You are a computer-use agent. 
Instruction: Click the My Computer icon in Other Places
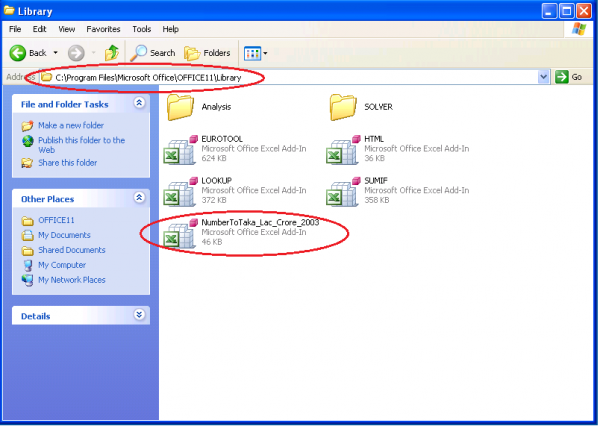[28, 265]
